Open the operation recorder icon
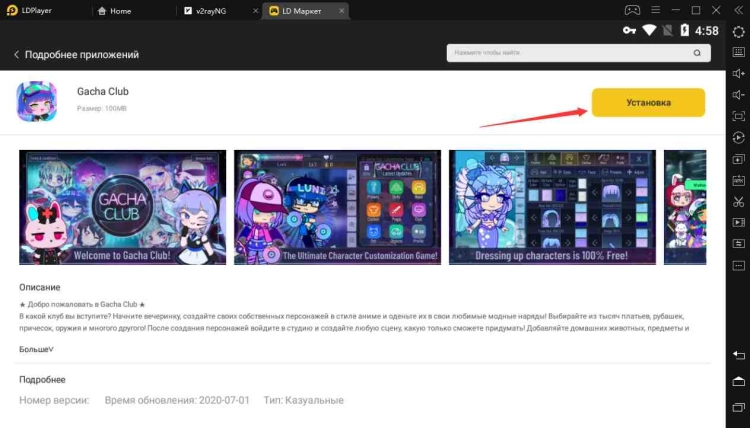 (739, 138)
